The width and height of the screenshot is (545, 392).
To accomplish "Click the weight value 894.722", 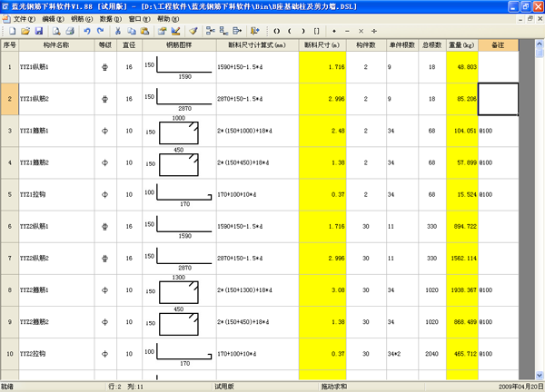I will coord(465,226).
